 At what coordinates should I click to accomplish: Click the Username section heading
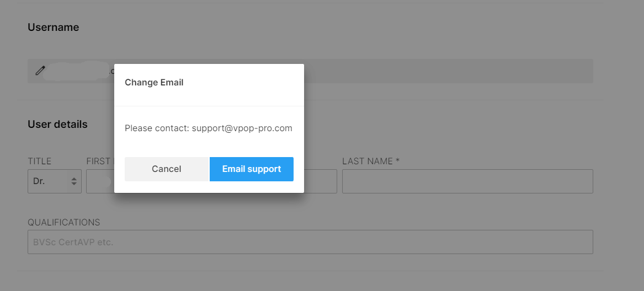tap(54, 27)
